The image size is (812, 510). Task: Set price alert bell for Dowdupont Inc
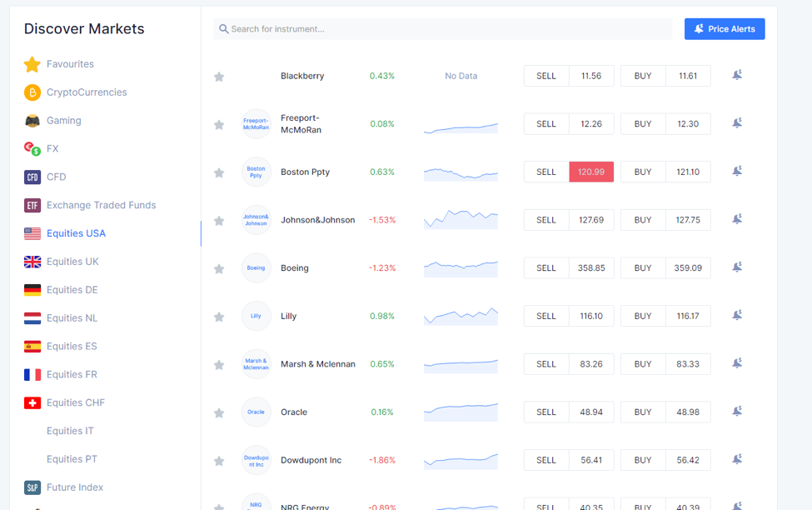737,459
